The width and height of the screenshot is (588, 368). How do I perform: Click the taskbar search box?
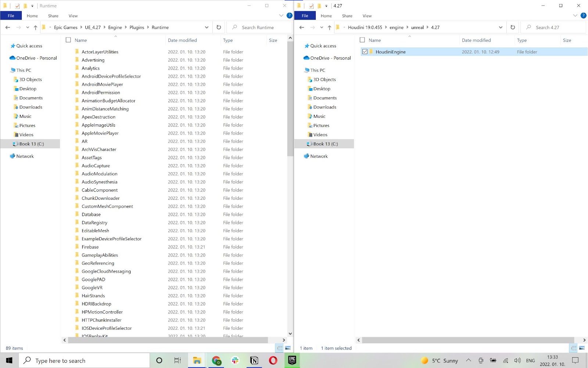pyautogui.click(x=85, y=361)
